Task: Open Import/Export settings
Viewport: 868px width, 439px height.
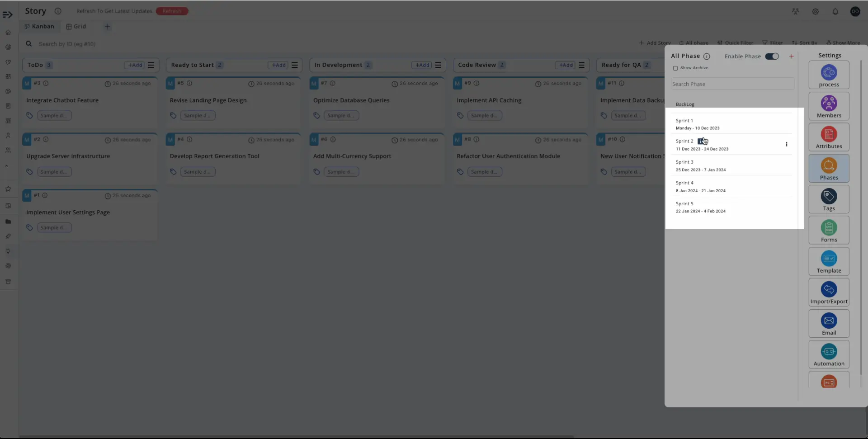Action: point(829,293)
